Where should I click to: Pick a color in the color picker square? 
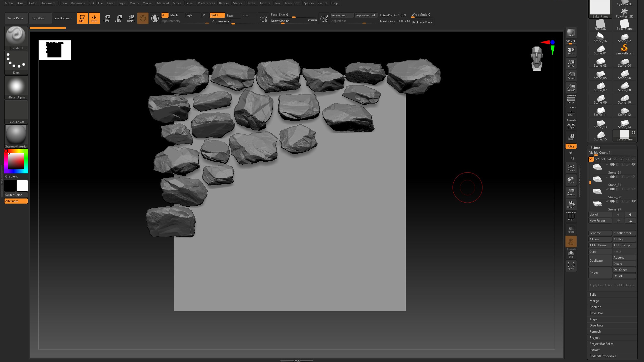point(16,161)
